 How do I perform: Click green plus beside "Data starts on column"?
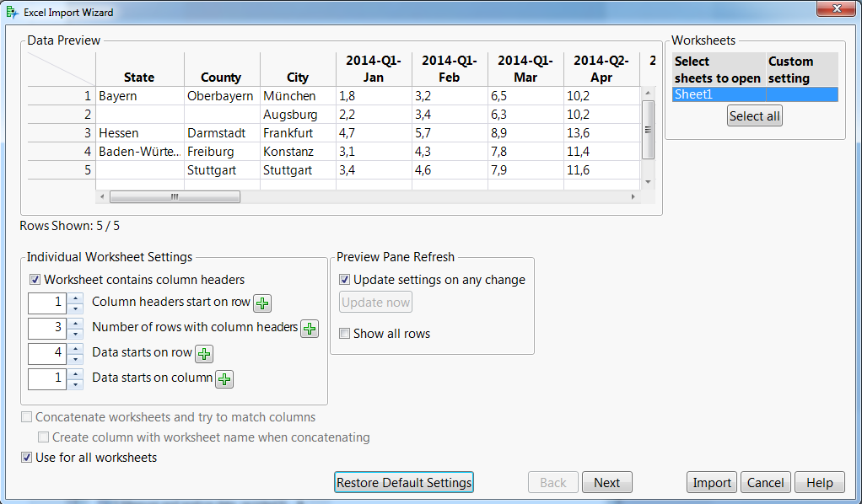click(224, 379)
